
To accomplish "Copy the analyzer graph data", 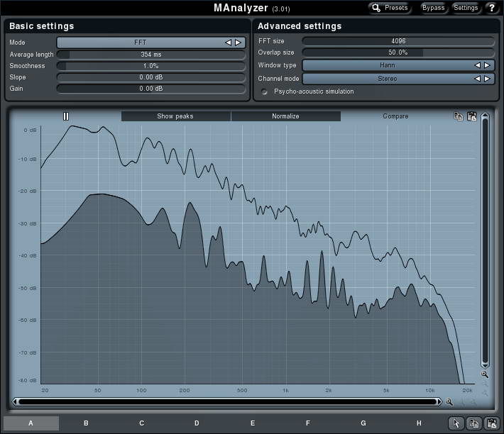I will [459, 116].
